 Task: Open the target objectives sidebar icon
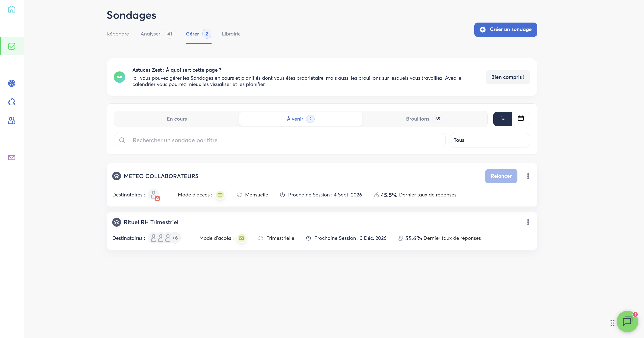tap(11, 83)
